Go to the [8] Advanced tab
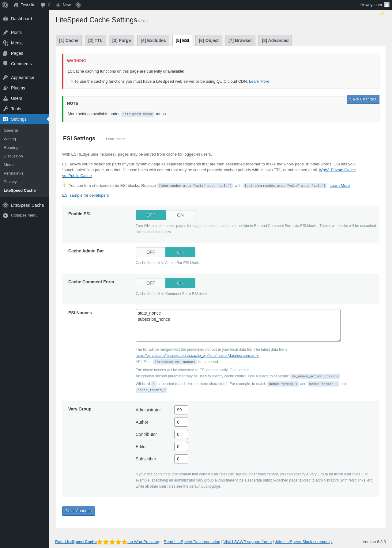 (x=275, y=40)
